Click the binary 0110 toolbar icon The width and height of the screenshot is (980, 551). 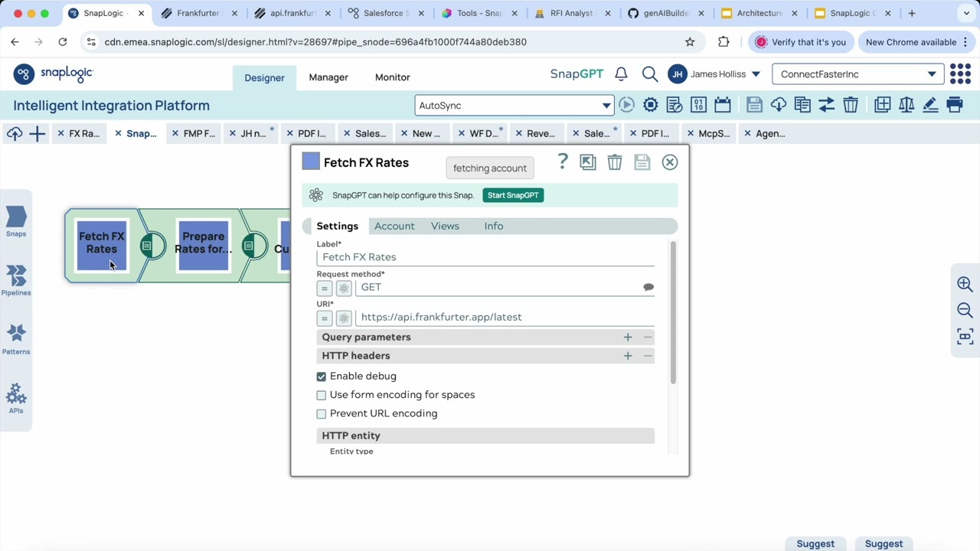(x=698, y=105)
